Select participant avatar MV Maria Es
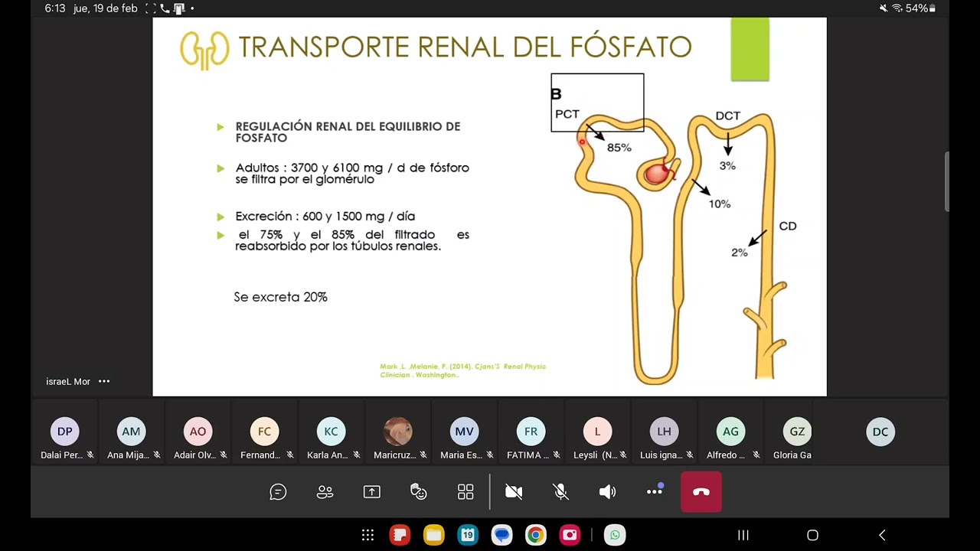The width and height of the screenshot is (980, 551). click(464, 432)
